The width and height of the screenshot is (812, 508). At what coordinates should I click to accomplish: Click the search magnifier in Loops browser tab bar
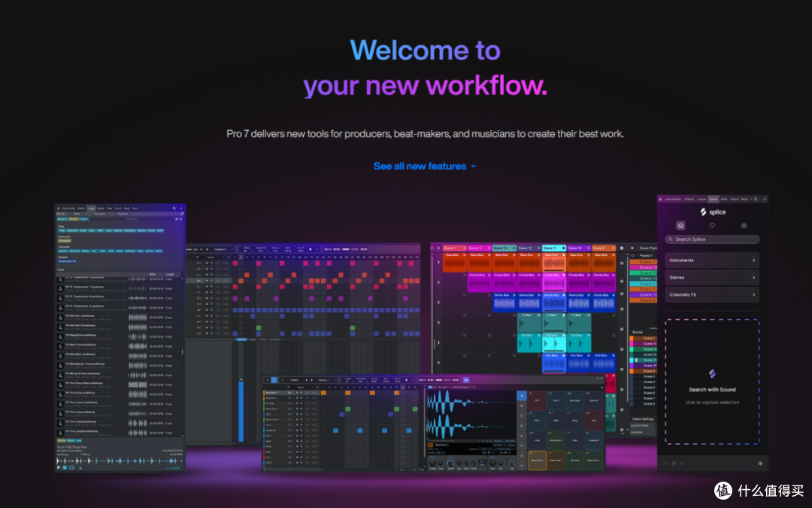[x=174, y=208]
